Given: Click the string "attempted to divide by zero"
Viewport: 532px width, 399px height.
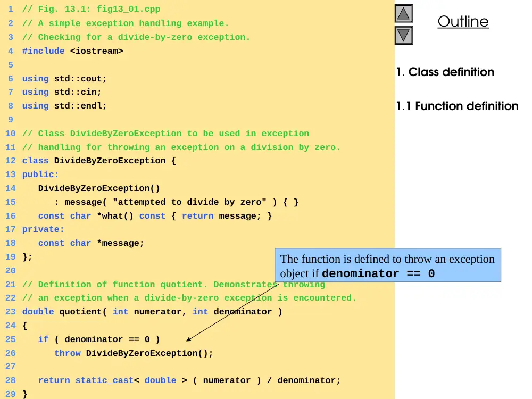Looking at the screenshot, I should 190,202.
